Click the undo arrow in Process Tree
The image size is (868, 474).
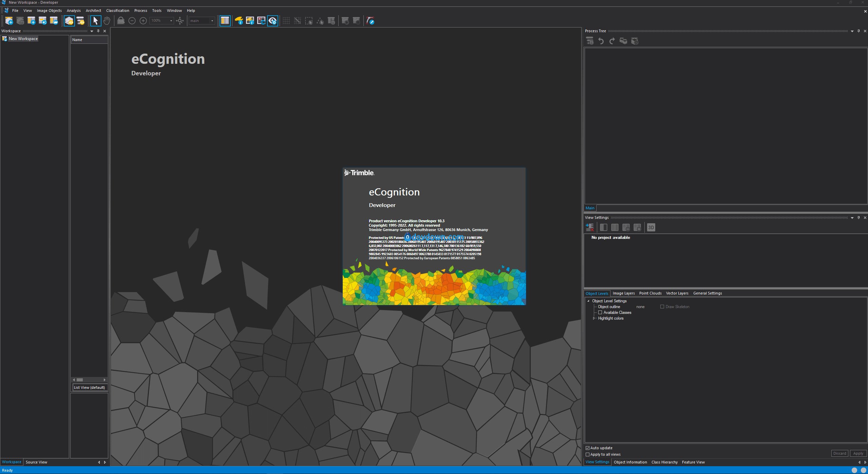[601, 41]
